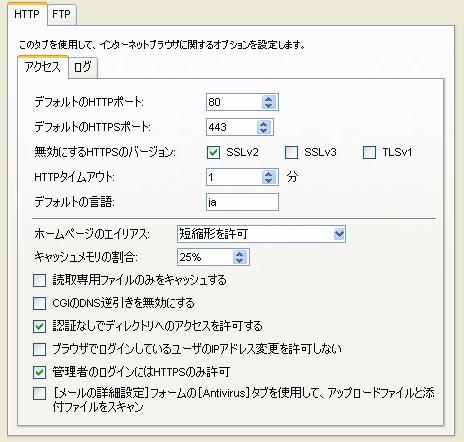The image size is (464, 442).
Task: Increase the HTTP timeout minutes
Action: click(x=269, y=174)
